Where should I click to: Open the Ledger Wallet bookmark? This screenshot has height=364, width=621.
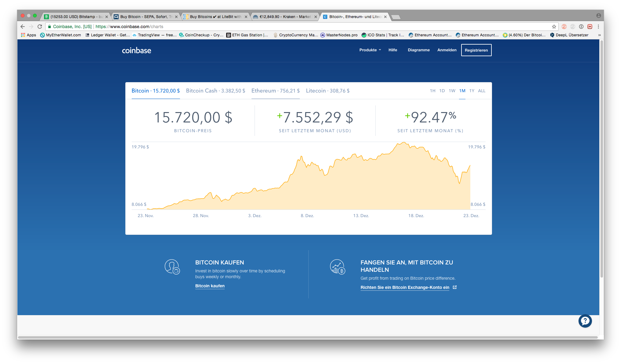[108, 35]
